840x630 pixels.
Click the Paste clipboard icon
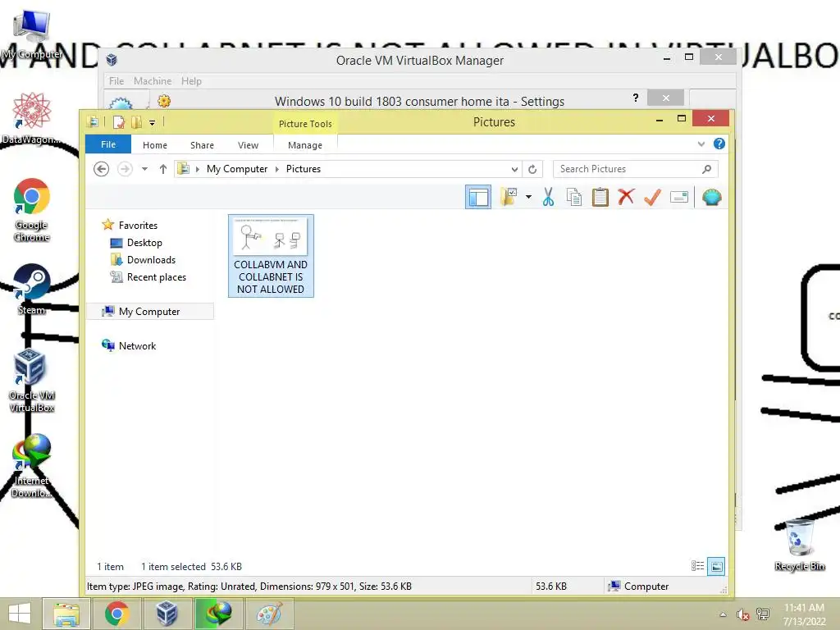(x=600, y=197)
